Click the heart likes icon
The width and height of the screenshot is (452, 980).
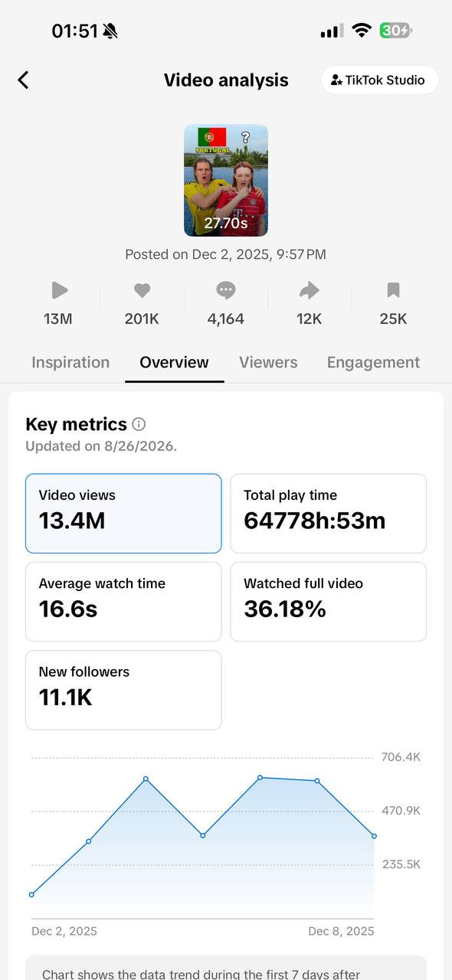(142, 290)
